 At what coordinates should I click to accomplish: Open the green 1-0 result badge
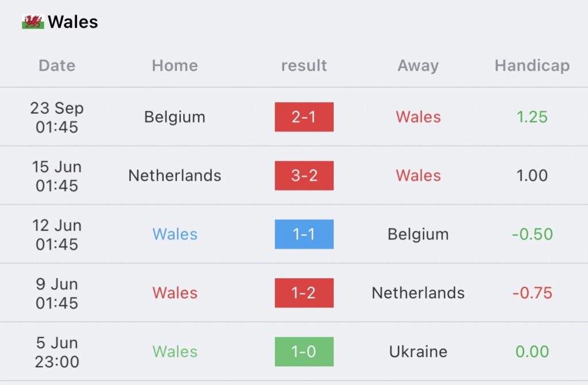(x=304, y=352)
